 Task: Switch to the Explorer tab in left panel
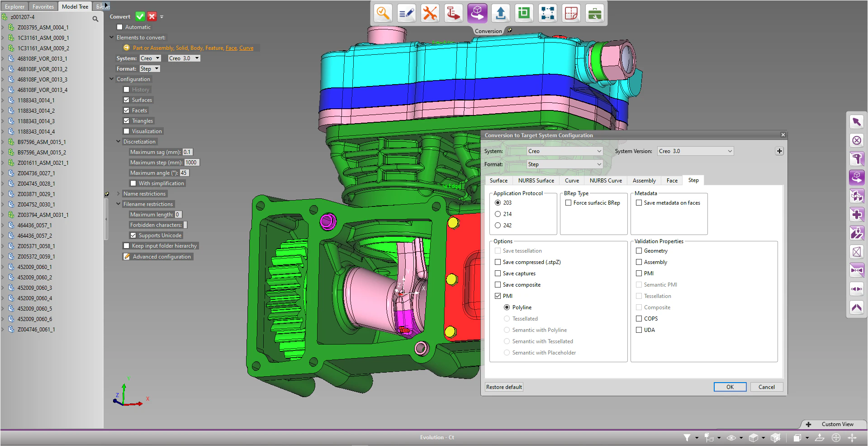[x=14, y=6]
